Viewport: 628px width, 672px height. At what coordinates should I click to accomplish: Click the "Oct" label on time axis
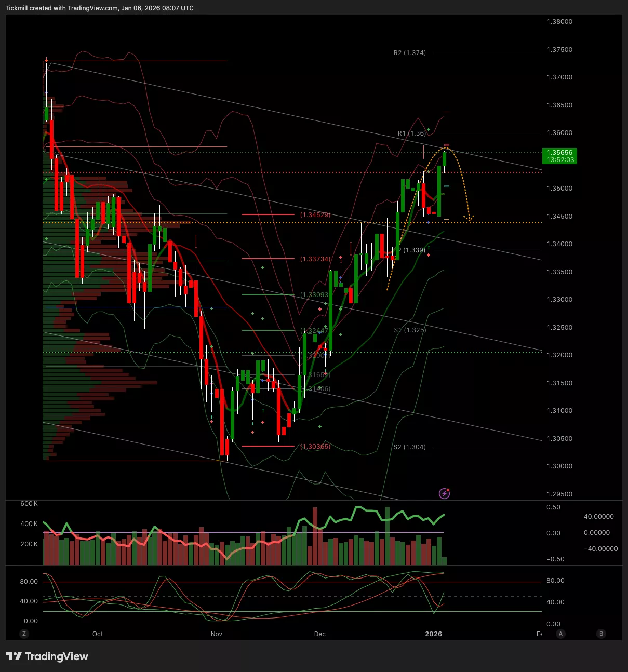pyautogui.click(x=98, y=634)
